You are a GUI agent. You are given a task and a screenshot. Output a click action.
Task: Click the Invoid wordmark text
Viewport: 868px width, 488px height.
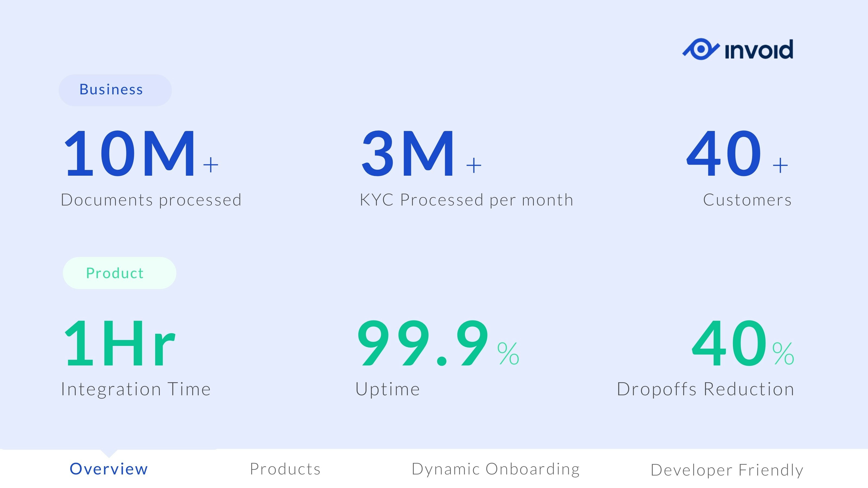(759, 50)
